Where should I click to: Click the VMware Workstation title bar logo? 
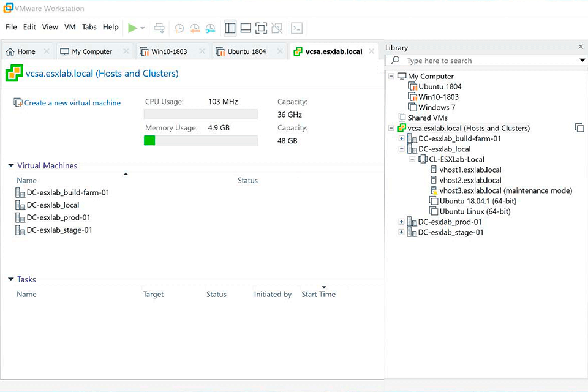8,8
